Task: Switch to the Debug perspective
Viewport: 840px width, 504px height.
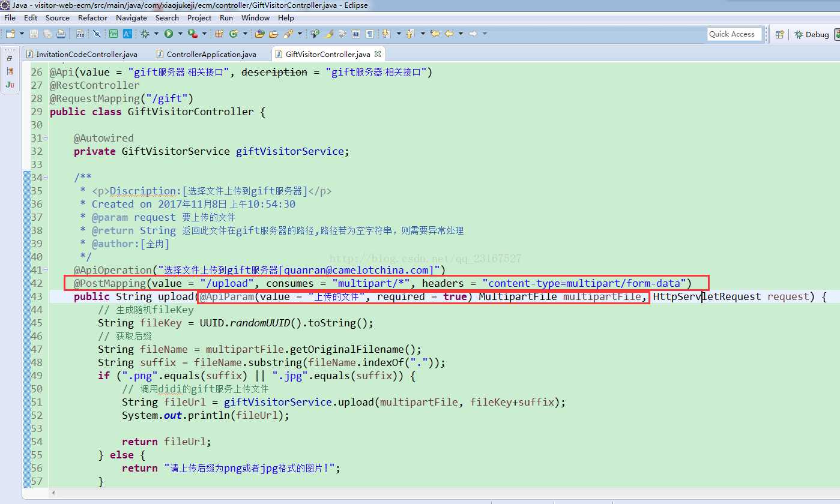Action: pyautogui.click(x=811, y=34)
